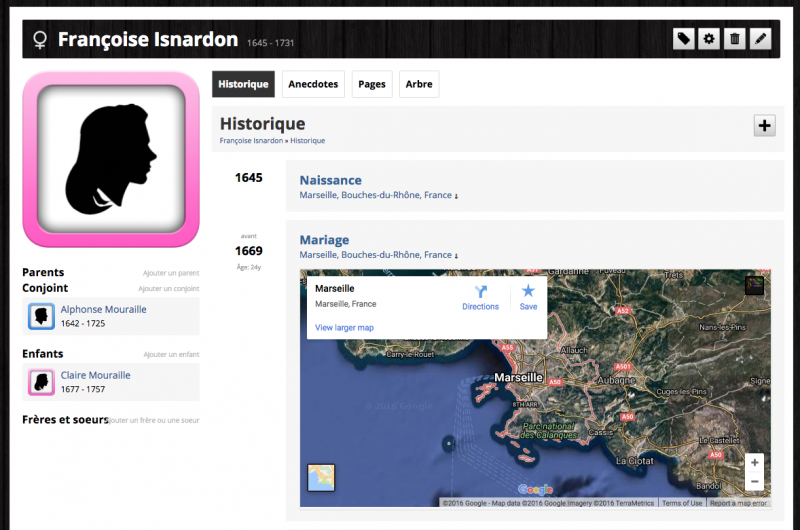This screenshot has width=800, height=530.
Task: Click 'View larger map' link
Action: [344, 328]
